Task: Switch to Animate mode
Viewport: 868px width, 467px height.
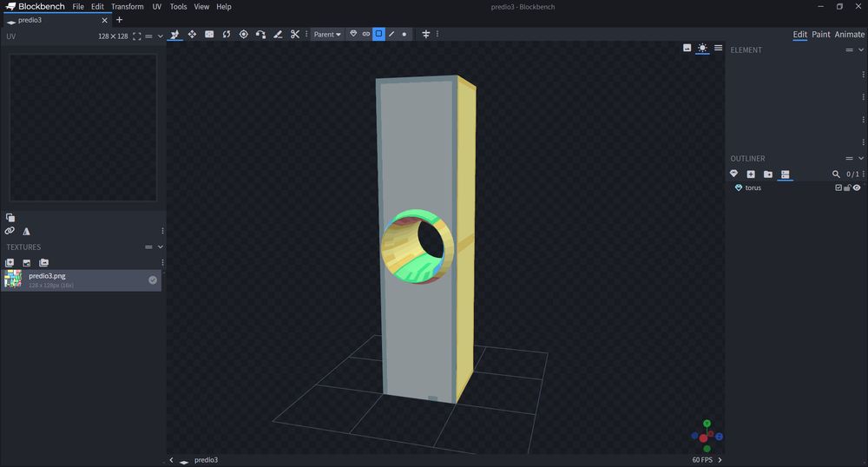Action: [x=850, y=35]
